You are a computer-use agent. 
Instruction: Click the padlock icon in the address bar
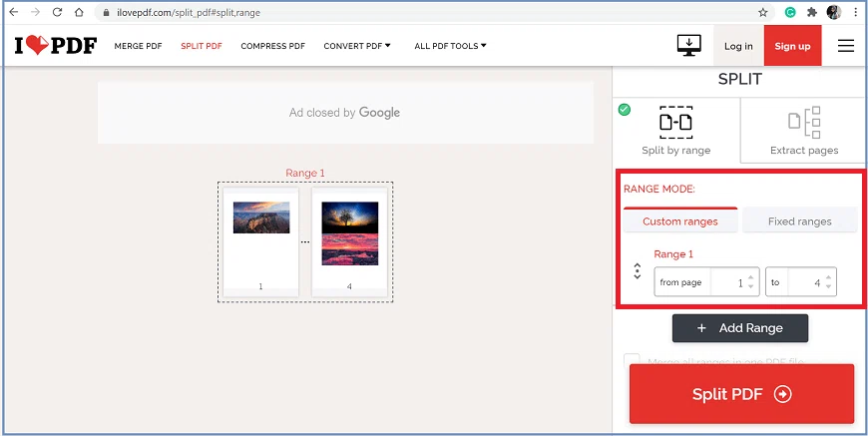pos(107,12)
